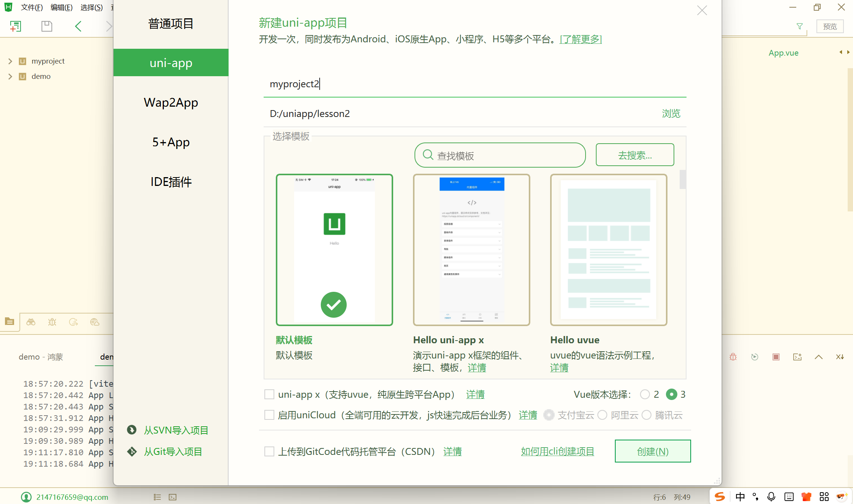
Task: Click the template list scrollbar
Action: click(x=683, y=179)
